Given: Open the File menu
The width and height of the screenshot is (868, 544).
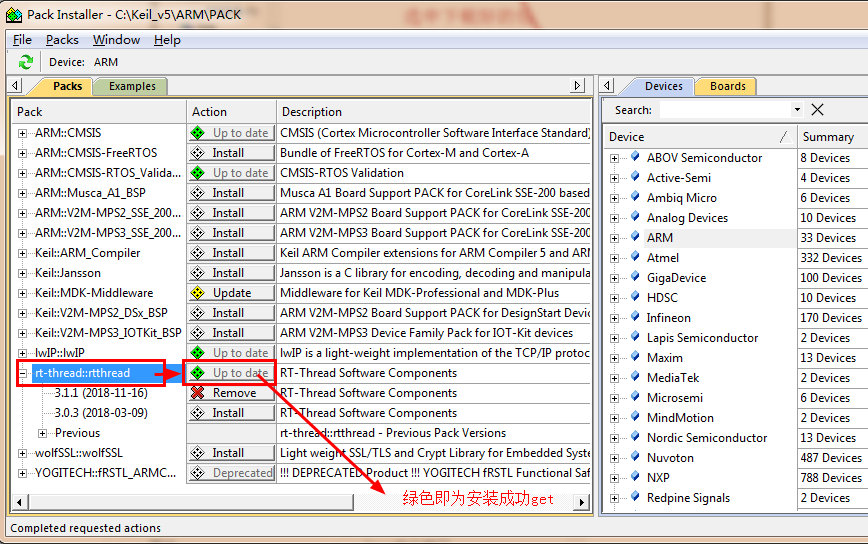Looking at the screenshot, I should [22, 40].
